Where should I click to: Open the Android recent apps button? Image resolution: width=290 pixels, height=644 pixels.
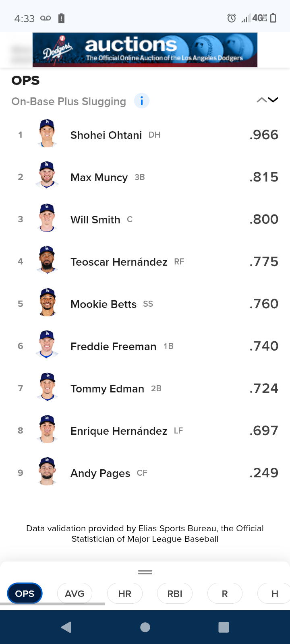[x=224, y=627]
